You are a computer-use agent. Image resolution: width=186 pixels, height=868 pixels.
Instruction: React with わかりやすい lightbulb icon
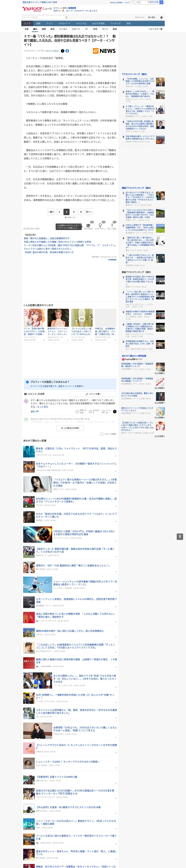[x=100, y=225]
